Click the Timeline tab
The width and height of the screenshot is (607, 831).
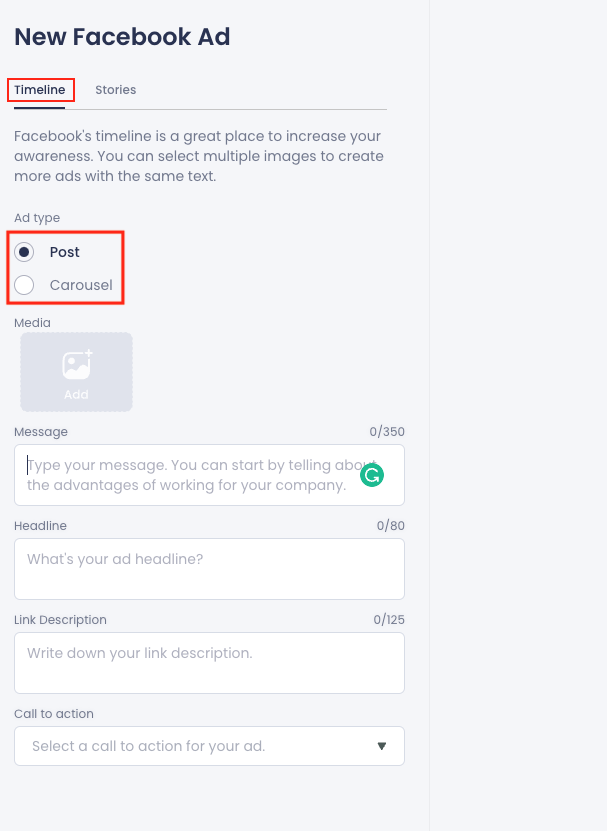click(x=40, y=90)
